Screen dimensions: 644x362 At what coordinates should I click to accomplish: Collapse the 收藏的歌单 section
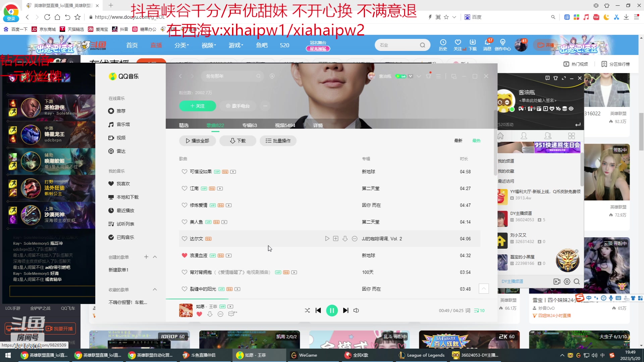(155, 289)
